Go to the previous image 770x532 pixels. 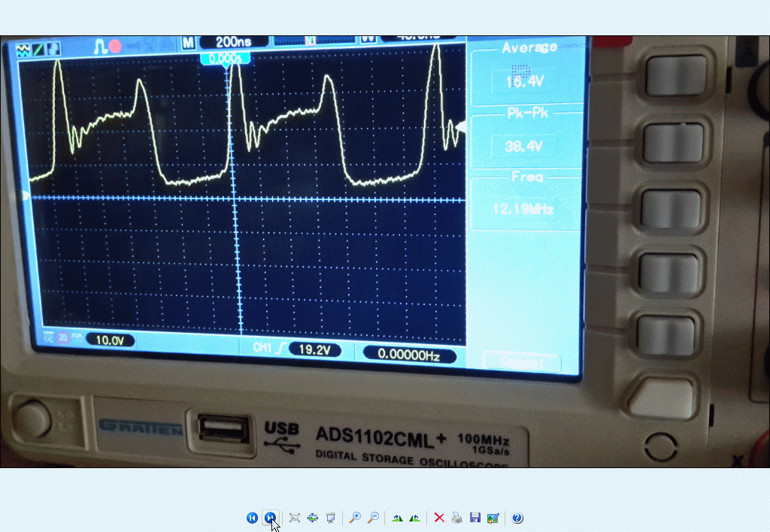[252, 518]
